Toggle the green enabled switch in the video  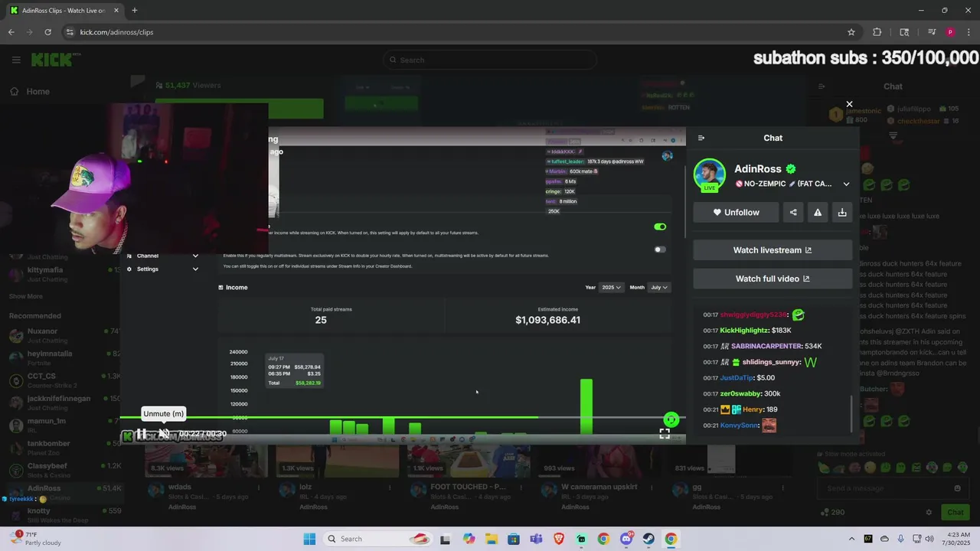[x=660, y=227]
